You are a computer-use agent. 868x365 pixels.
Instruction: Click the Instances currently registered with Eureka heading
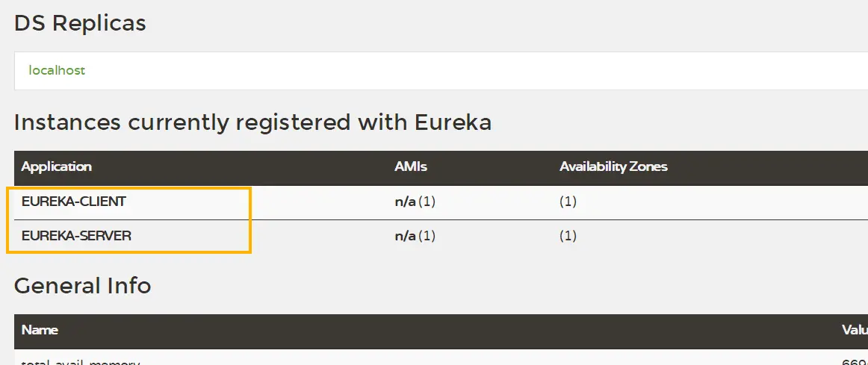(252, 122)
